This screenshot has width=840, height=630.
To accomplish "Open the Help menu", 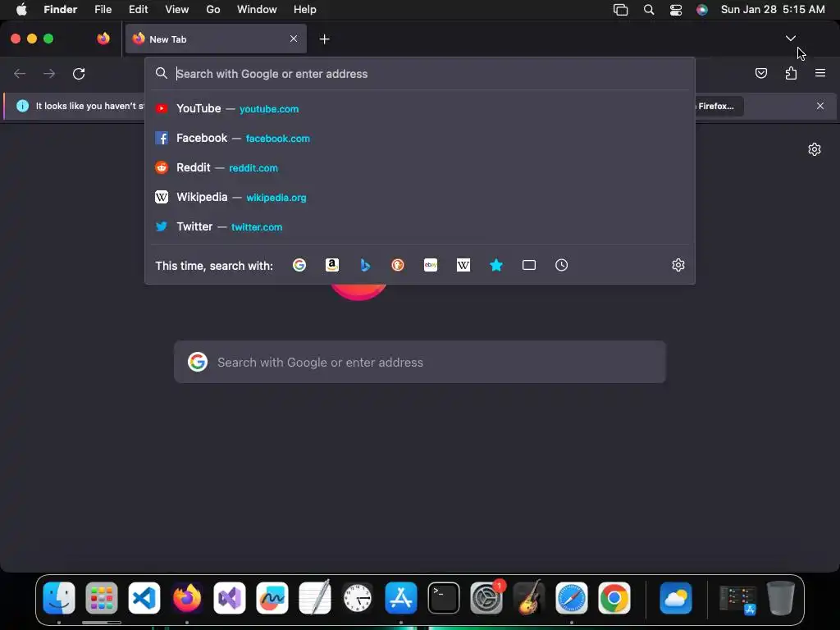I will click(305, 10).
